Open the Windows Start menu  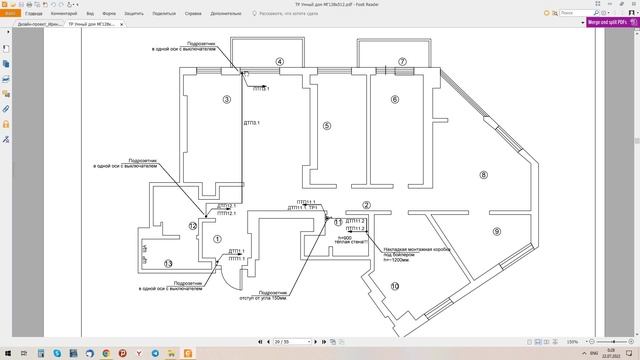click(x=7, y=353)
